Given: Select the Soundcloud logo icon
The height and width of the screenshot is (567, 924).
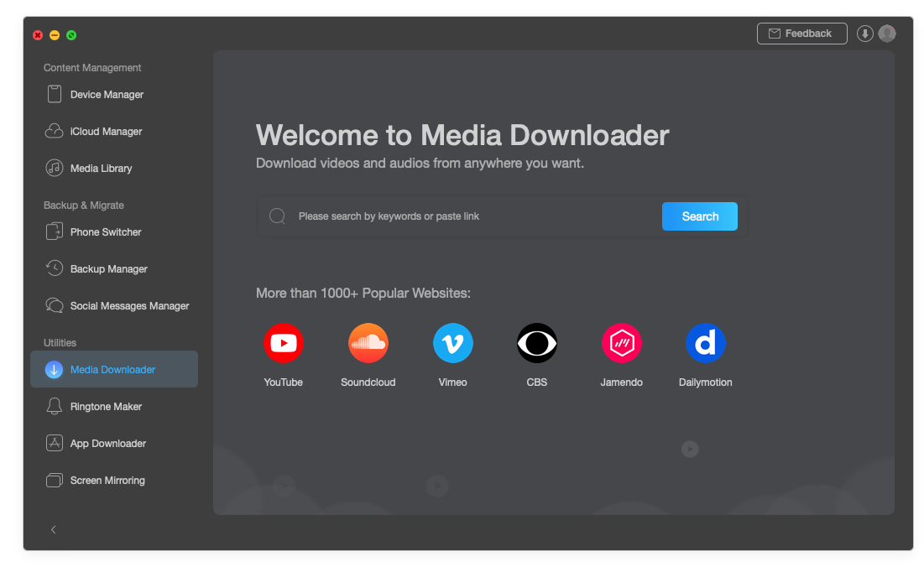Looking at the screenshot, I should pyautogui.click(x=368, y=343).
